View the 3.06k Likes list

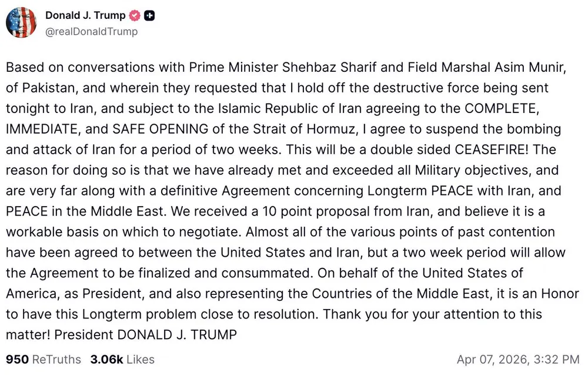tap(122, 359)
